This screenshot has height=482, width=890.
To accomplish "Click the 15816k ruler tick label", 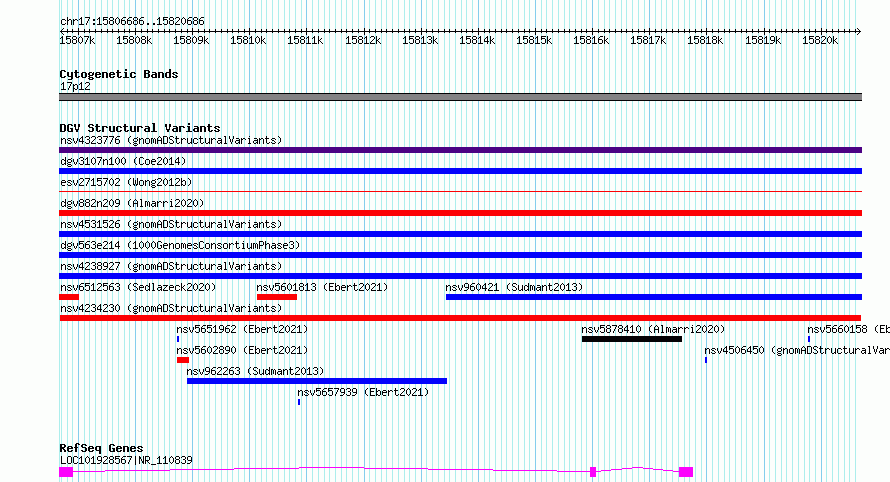I will [x=591, y=40].
